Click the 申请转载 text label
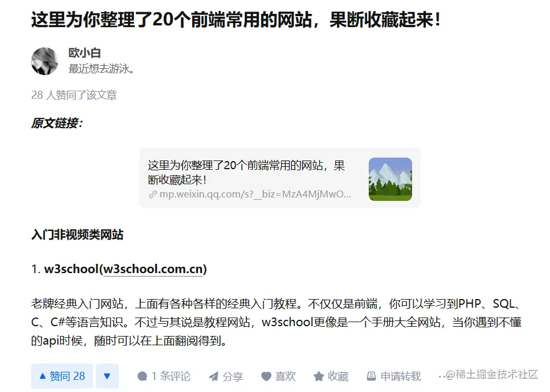This screenshot has height=392, width=550. coord(401,376)
